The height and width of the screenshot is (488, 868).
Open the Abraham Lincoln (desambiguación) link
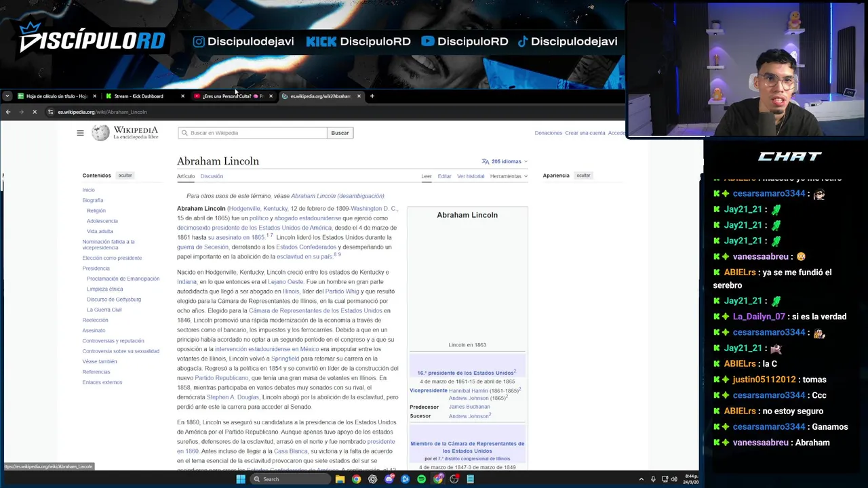(x=338, y=196)
